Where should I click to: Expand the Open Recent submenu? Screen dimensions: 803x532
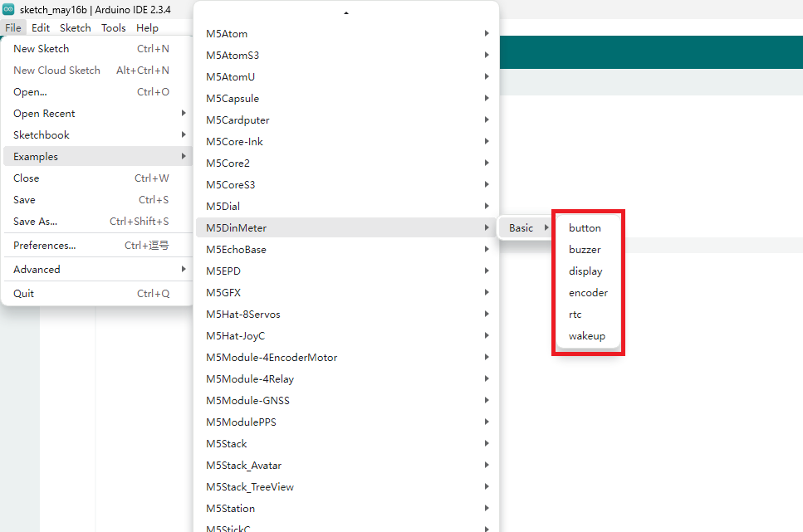(x=97, y=113)
